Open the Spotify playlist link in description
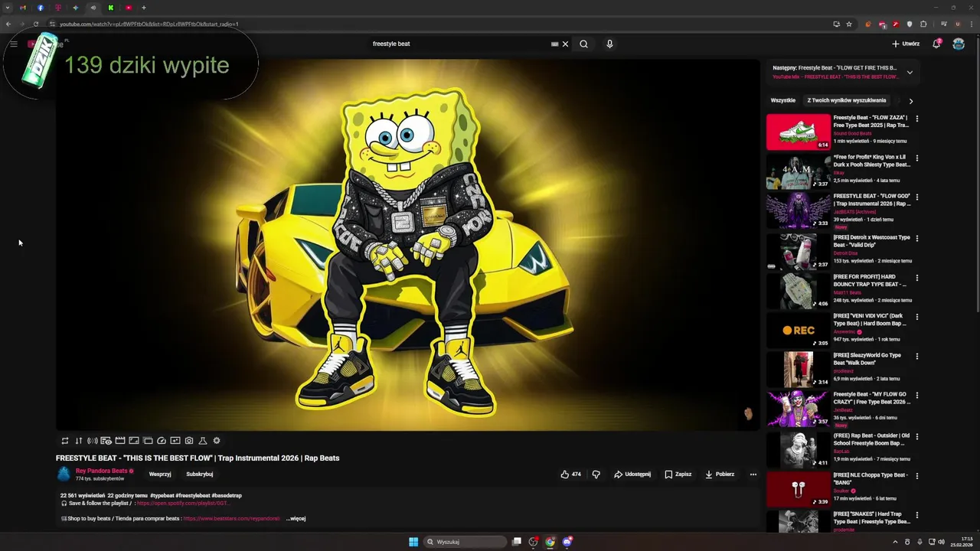 tap(183, 504)
